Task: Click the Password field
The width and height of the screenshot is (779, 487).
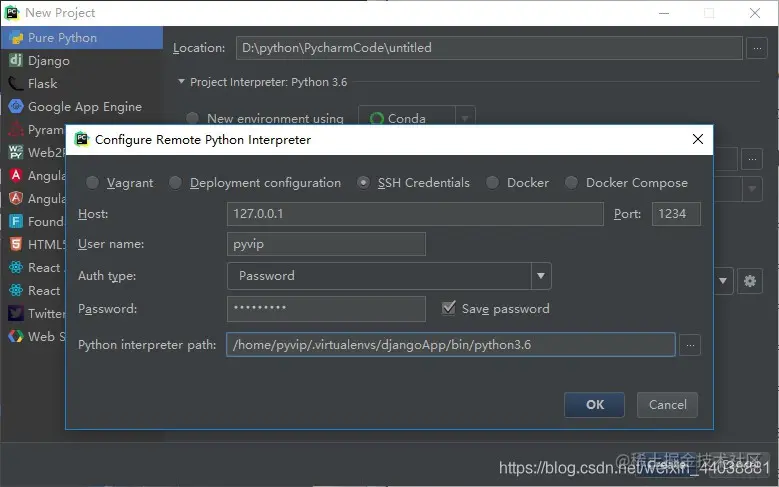Action: [x=326, y=309]
